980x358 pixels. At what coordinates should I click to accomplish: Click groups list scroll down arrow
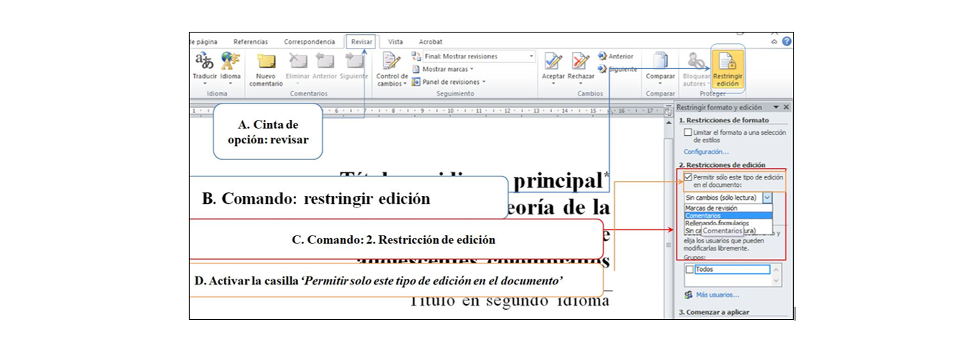(776, 280)
